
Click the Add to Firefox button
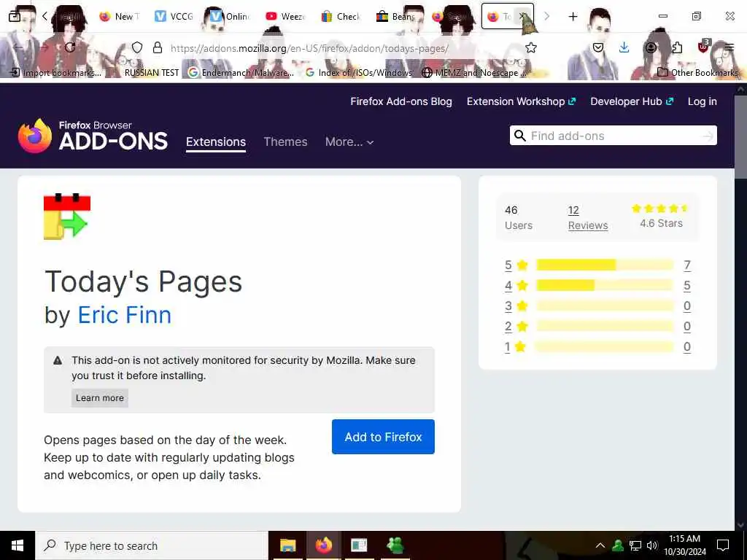pos(383,437)
